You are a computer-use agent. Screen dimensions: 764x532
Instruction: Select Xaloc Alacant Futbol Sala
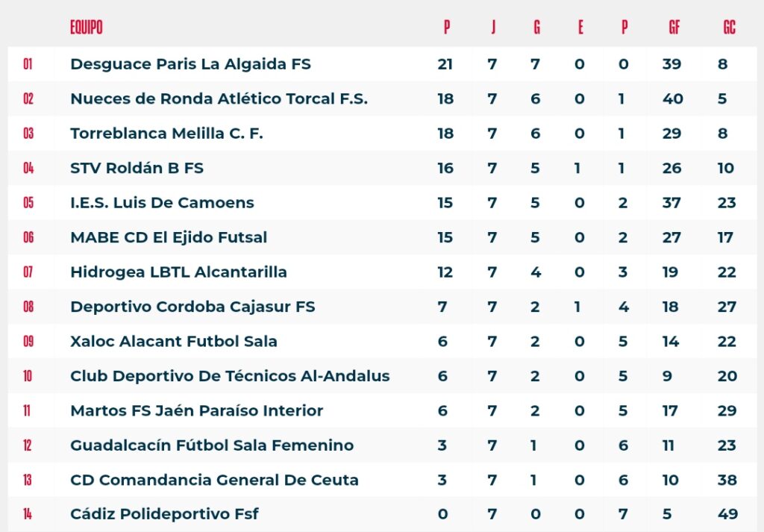173,341
